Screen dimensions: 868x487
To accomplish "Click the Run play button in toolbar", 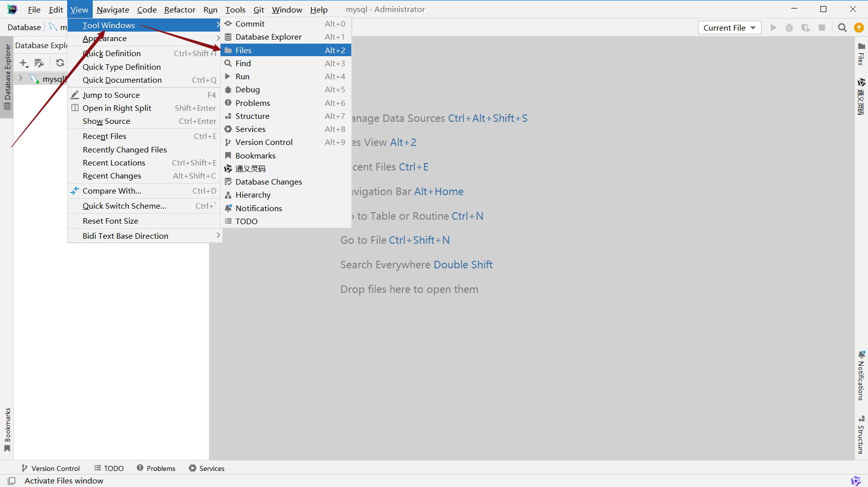I will coord(773,28).
